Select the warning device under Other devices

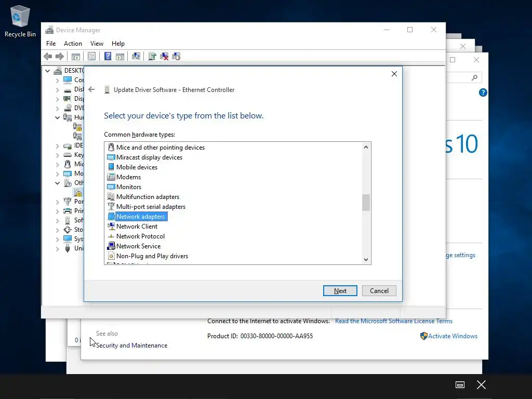(78, 192)
